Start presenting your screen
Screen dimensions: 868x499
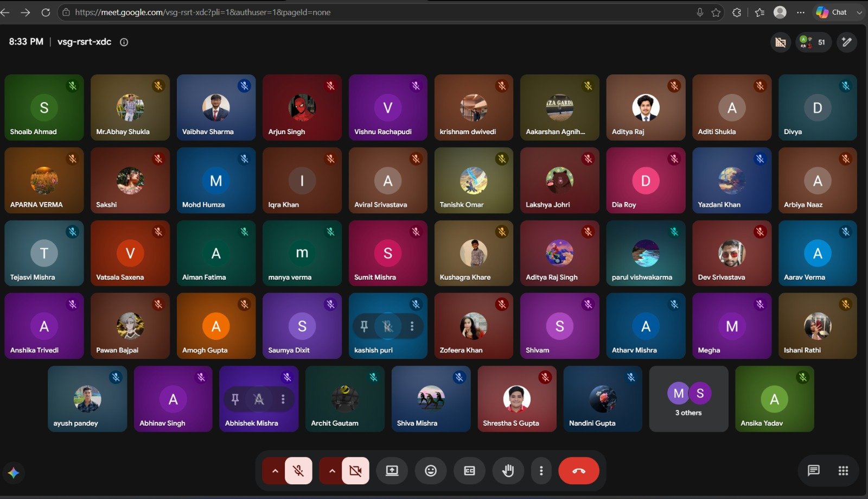tap(392, 471)
